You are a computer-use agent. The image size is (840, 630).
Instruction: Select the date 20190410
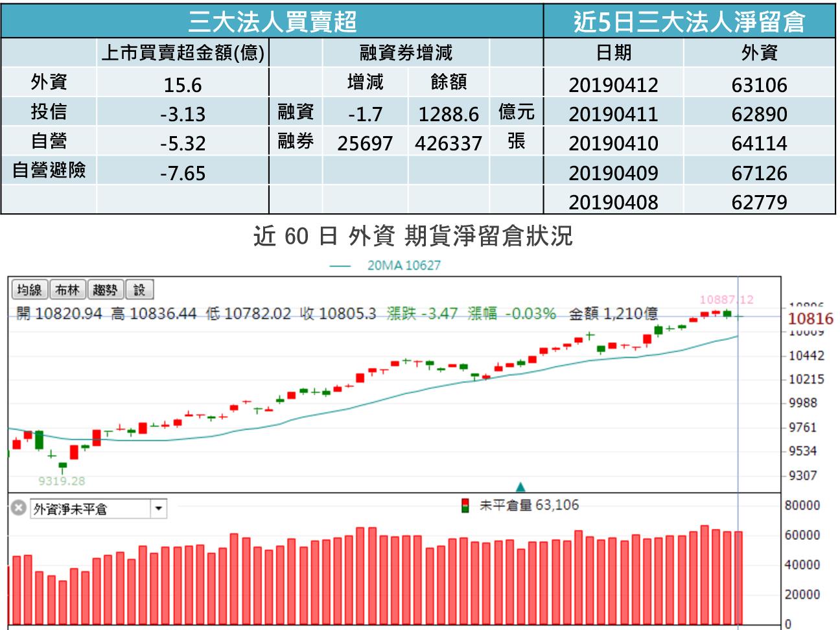[x=613, y=144]
